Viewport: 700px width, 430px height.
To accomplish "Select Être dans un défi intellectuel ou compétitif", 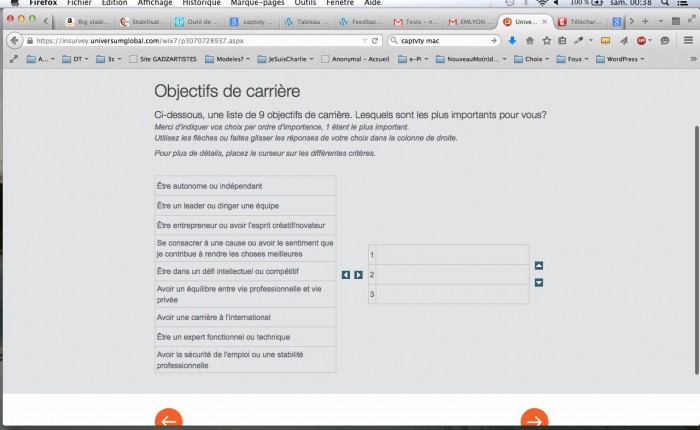I will pos(245,271).
